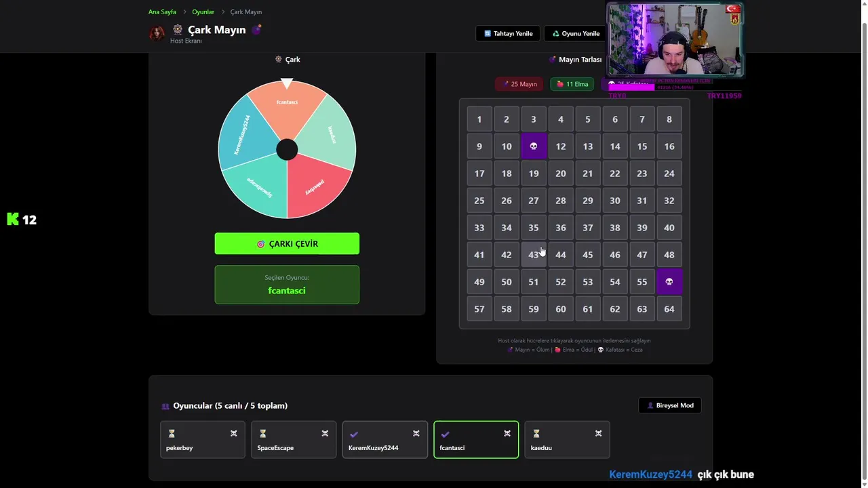This screenshot has height=488, width=868.
Task: Click minefield cell 55
Action: [642, 282]
